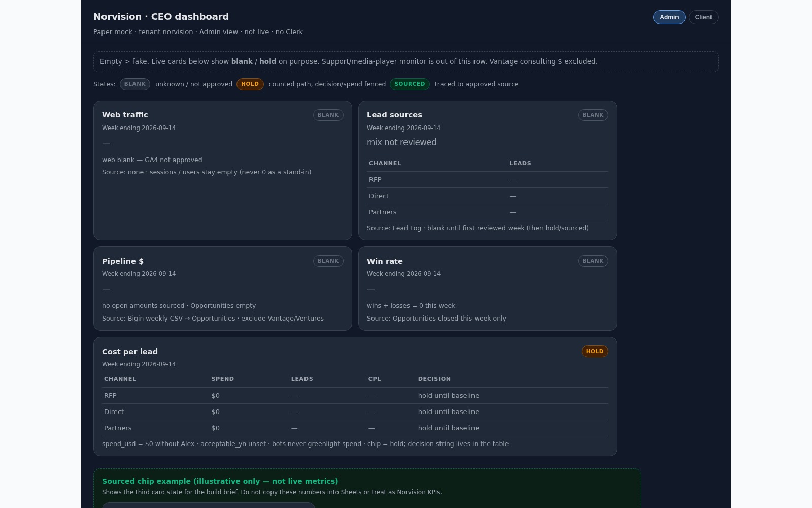Click Norvision · CEO dashboard title
Screen dimensions: 812x508
[161, 17]
